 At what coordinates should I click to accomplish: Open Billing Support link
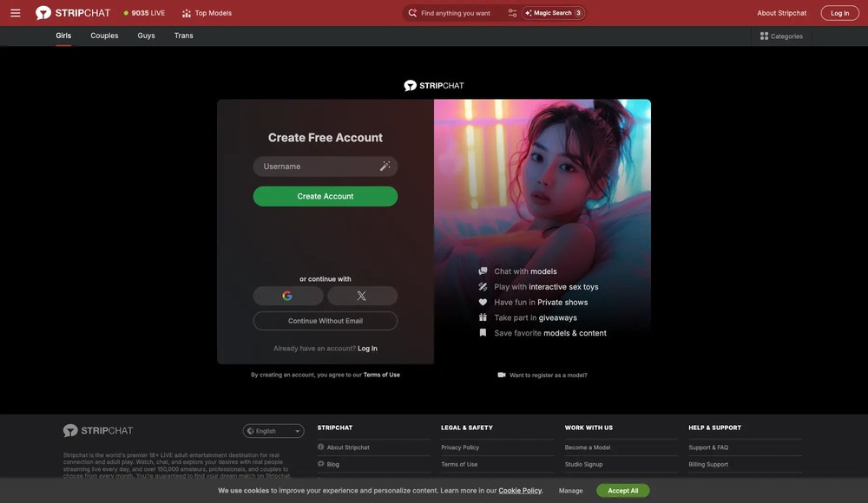click(x=708, y=464)
